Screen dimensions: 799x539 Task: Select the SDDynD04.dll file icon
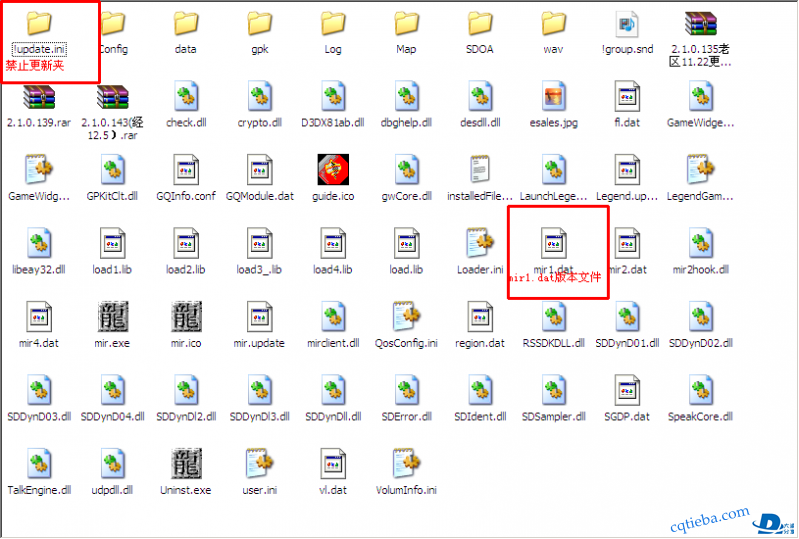pos(113,390)
